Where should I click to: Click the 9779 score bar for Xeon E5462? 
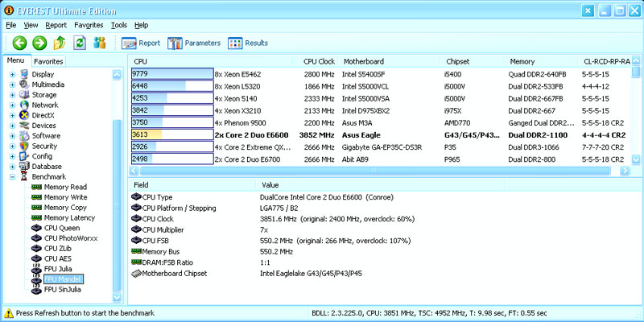click(172, 74)
